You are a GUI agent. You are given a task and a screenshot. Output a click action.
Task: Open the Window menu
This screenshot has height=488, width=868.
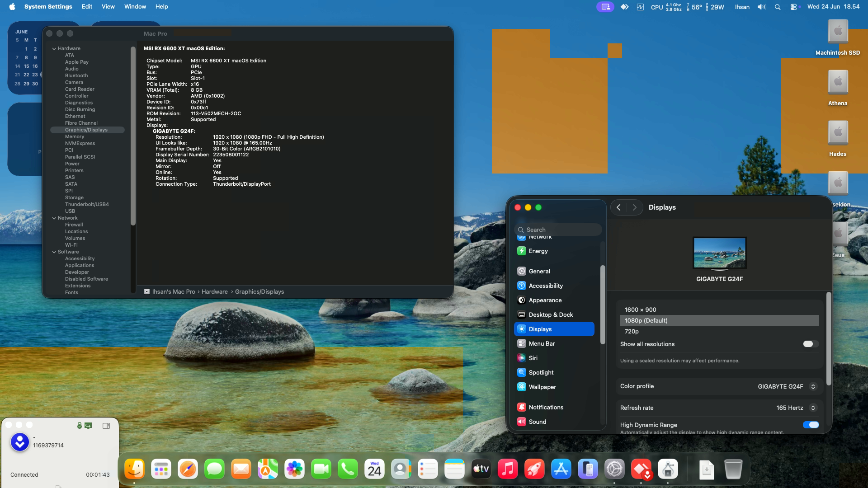click(135, 6)
